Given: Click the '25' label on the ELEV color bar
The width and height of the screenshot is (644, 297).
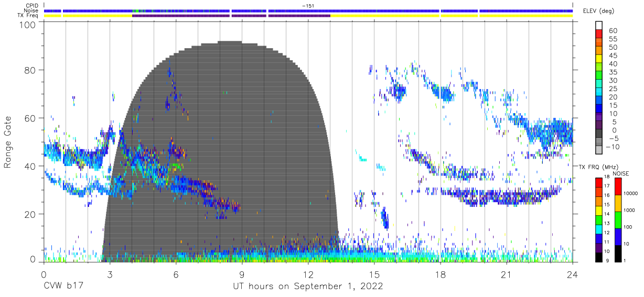Looking at the screenshot, I should click(x=614, y=89).
